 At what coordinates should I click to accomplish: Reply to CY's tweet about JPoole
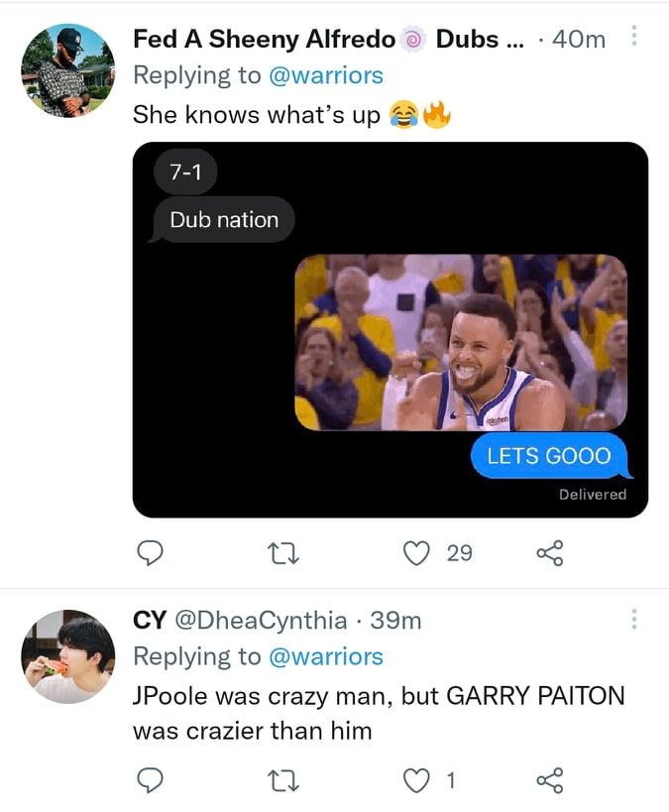click(149, 781)
